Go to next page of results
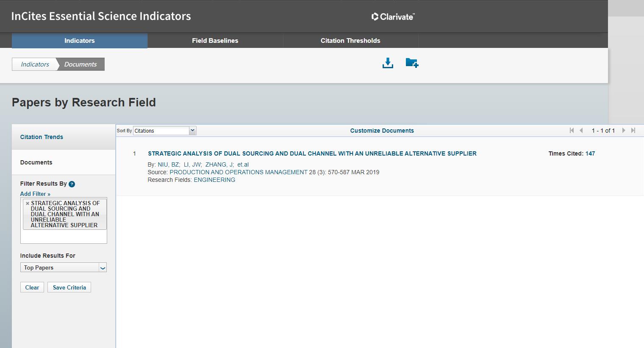644x348 pixels. 624,131
